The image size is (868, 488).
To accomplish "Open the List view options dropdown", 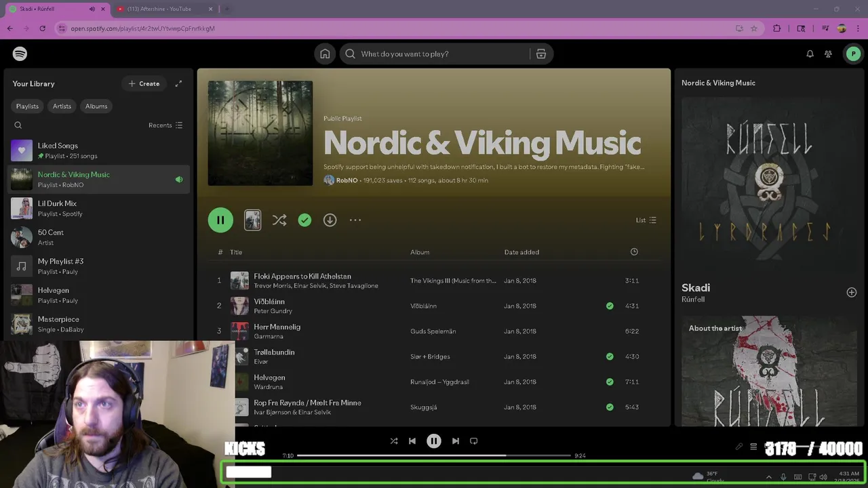I will (x=646, y=220).
